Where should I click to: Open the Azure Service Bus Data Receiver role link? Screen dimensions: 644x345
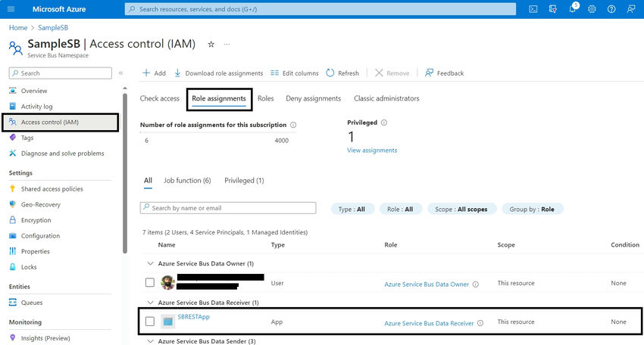pos(429,323)
